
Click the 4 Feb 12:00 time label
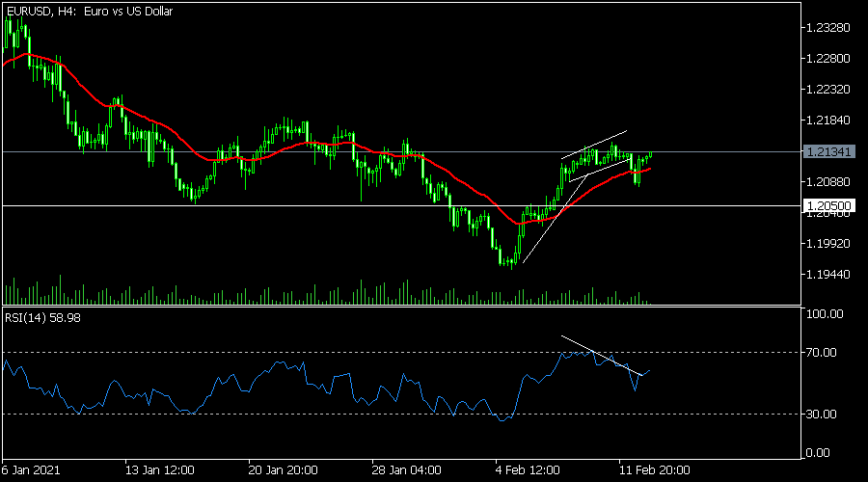[x=528, y=470]
